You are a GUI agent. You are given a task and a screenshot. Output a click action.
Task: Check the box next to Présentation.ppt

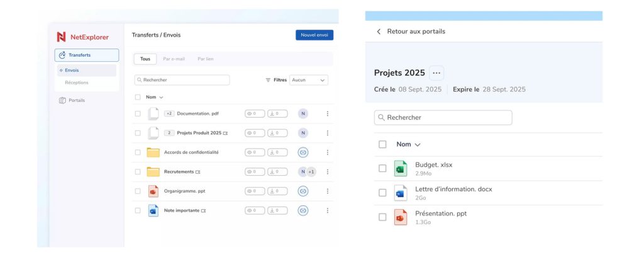[x=382, y=217]
